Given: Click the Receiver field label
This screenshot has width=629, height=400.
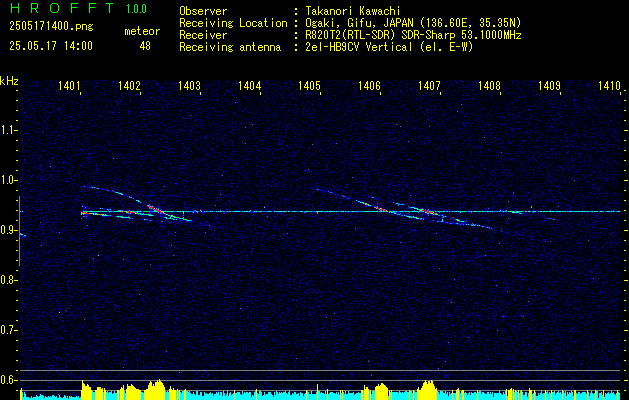Looking at the screenshot, I should (203, 35).
